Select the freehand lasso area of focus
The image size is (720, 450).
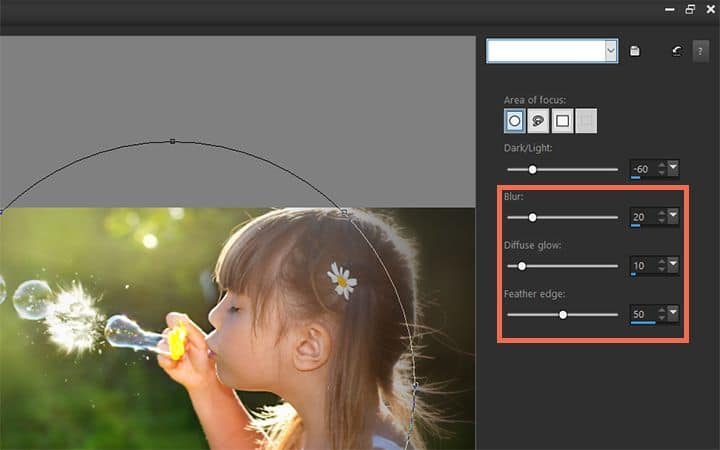538,121
